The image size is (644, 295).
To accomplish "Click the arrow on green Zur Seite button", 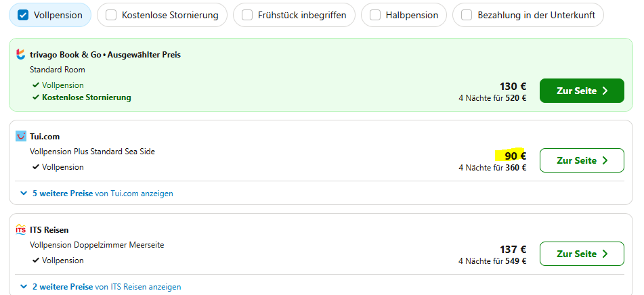I will 605,91.
